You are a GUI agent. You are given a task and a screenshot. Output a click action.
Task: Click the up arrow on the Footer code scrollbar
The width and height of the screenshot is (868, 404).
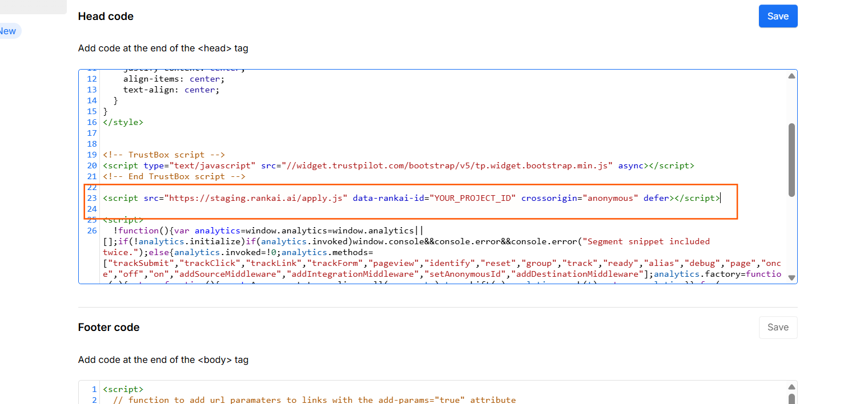[792, 386]
